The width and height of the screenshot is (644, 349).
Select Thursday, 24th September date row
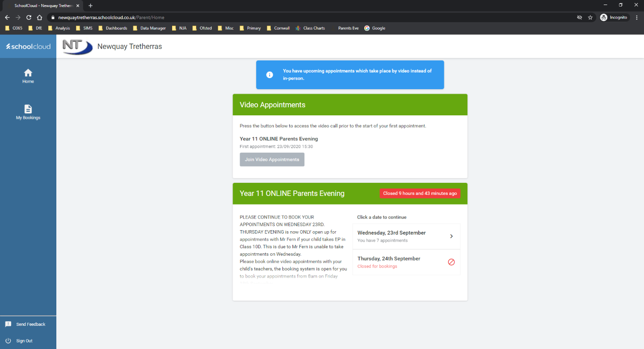[407, 262]
